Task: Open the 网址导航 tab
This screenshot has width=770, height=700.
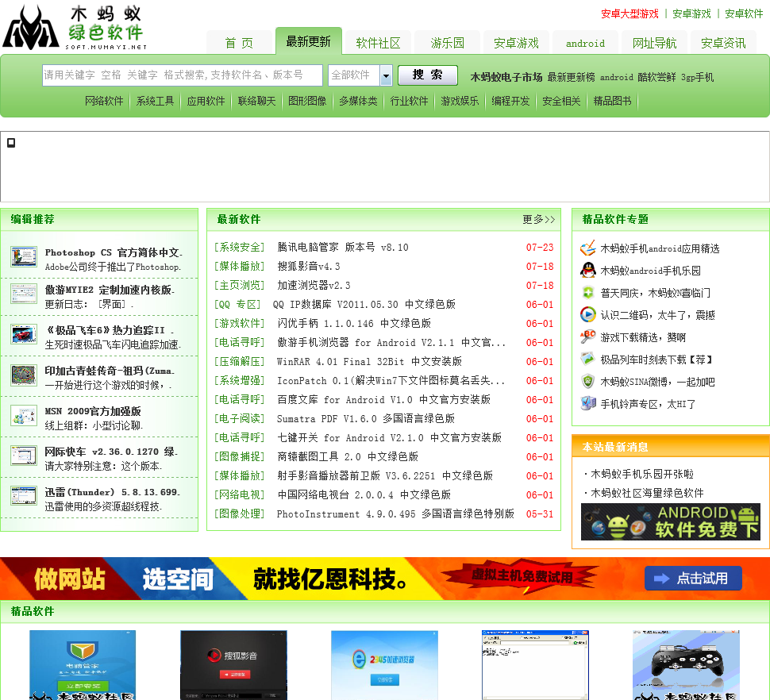Action: (654, 43)
